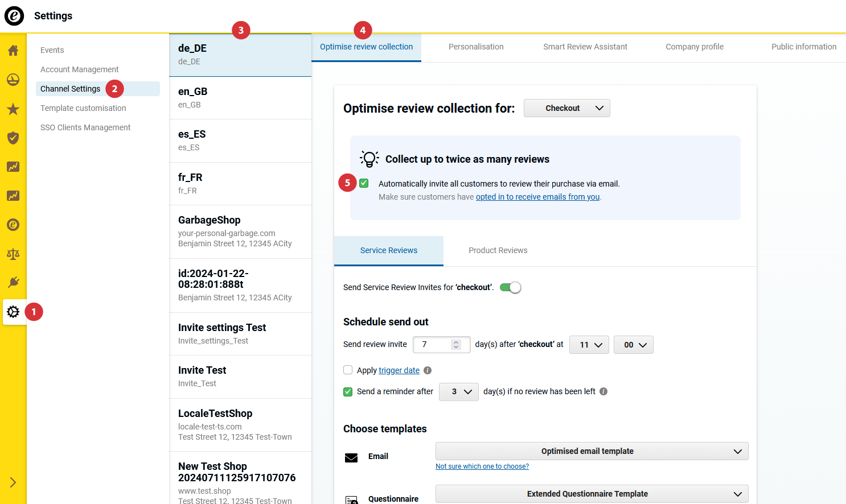Click 'Not sure which one to choose?' link
Screen dimensions: 846x504
482,466
